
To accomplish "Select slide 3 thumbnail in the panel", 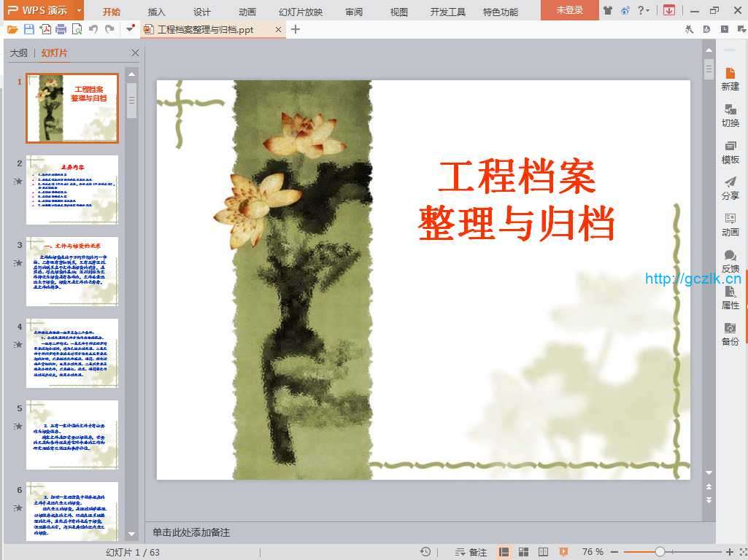I will (x=72, y=271).
